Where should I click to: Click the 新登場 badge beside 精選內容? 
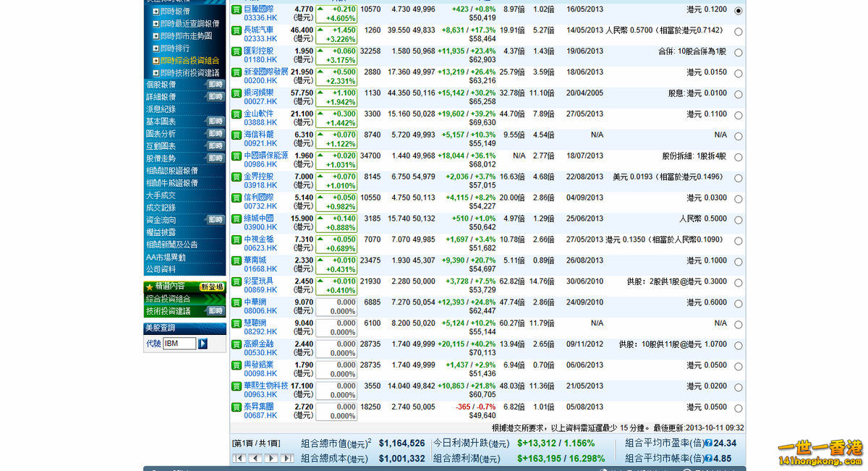point(212,287)
